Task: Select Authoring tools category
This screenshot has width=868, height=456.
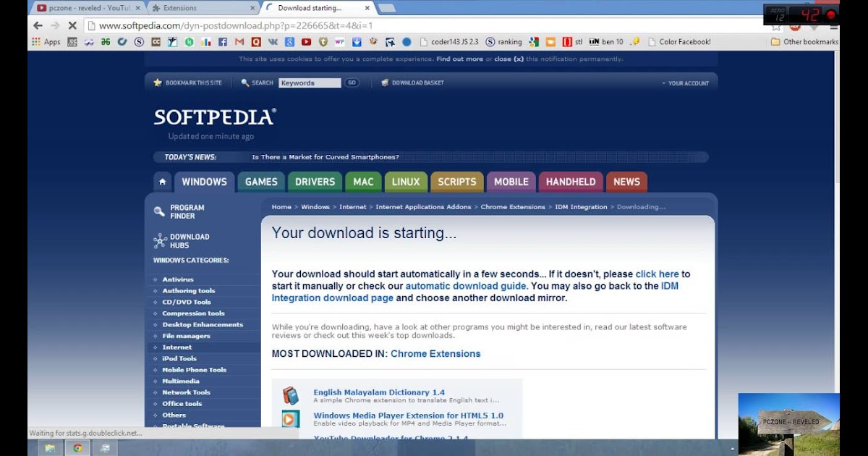Action: [x=189, y=291]
